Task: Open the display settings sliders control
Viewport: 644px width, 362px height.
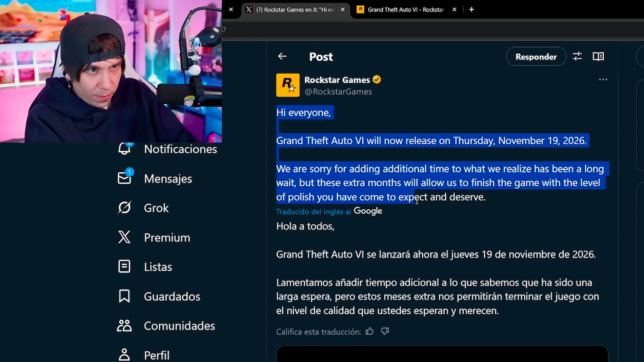Action: point(578,56)
